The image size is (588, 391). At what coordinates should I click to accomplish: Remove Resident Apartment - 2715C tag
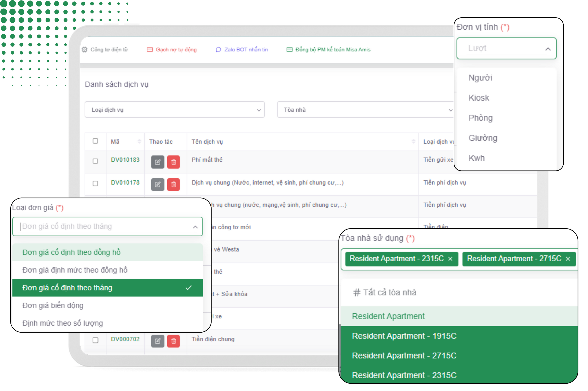568,259
